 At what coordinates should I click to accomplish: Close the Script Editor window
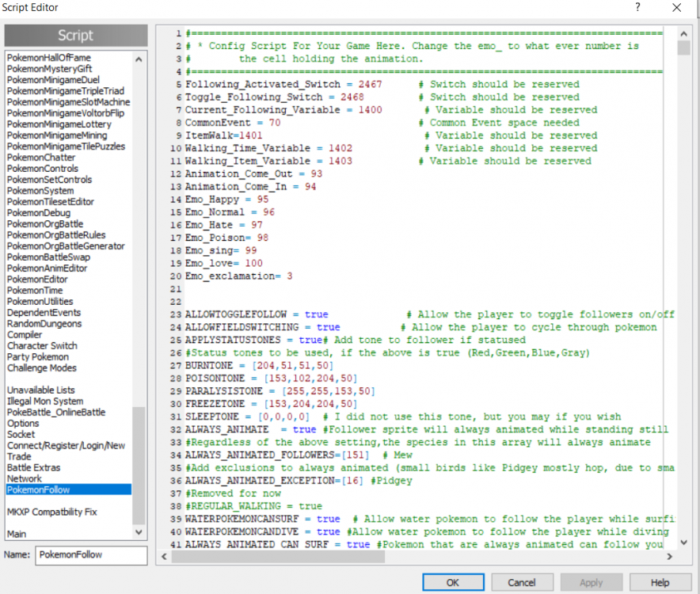click(x=677, y=7)
